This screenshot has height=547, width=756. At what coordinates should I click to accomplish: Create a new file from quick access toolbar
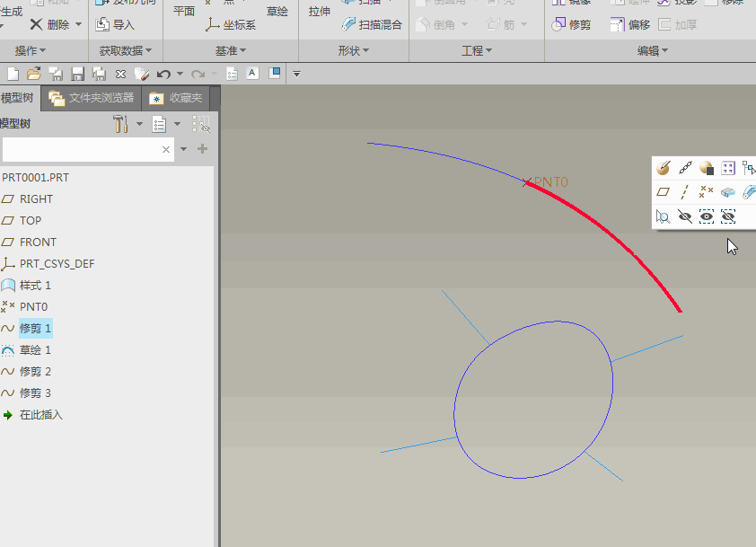[x=13, y=74]
